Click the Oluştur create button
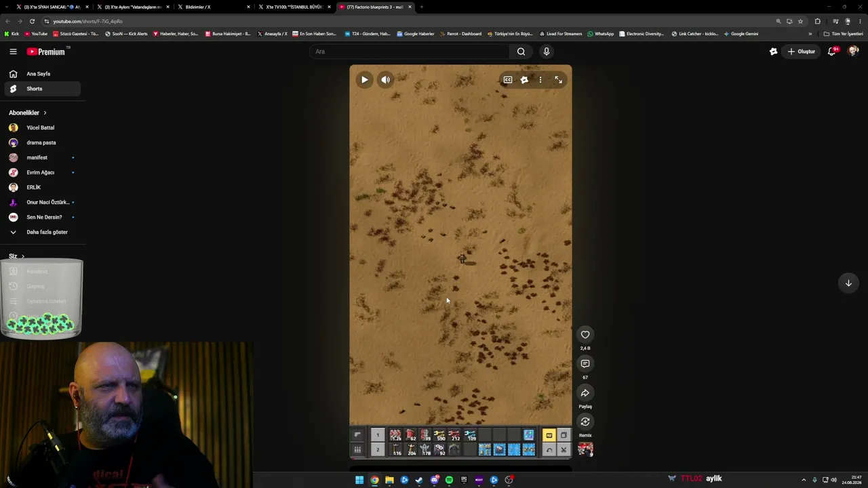The image size is (868, 488). point(801,52)
